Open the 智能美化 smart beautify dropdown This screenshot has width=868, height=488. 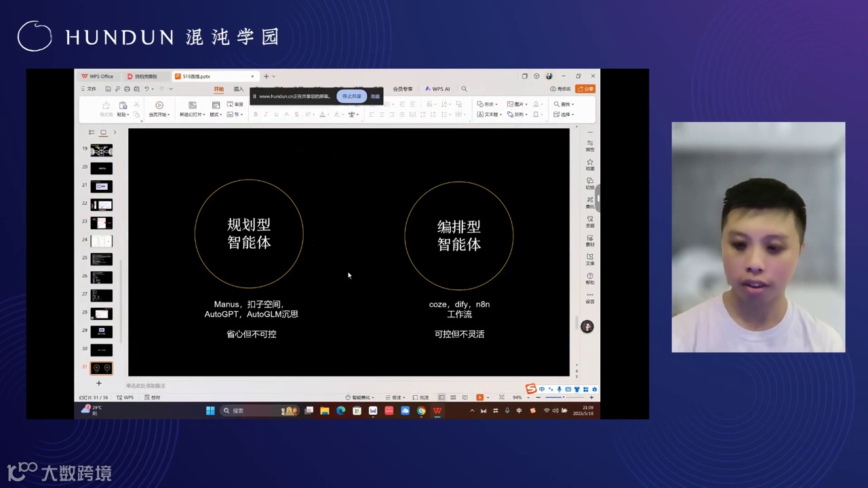pos(360,397)
